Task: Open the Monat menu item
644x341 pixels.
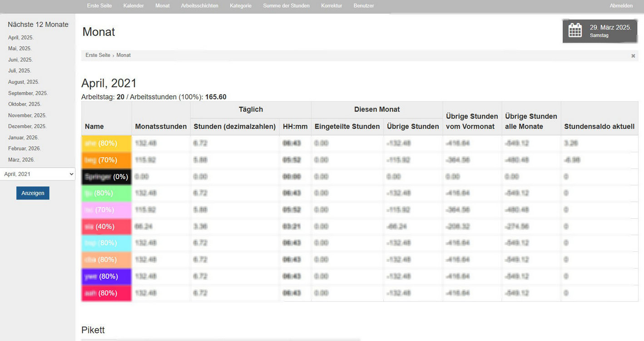Action: [163, 6]
